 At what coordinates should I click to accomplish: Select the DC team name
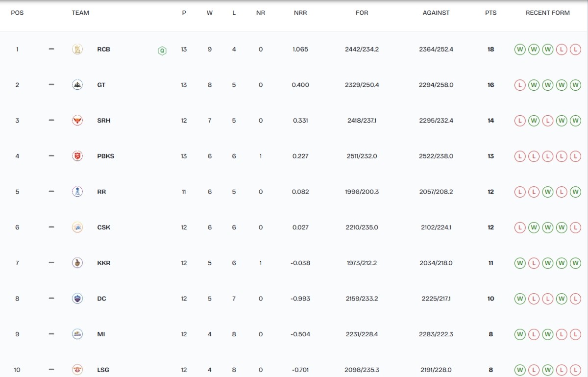(101, 299)
